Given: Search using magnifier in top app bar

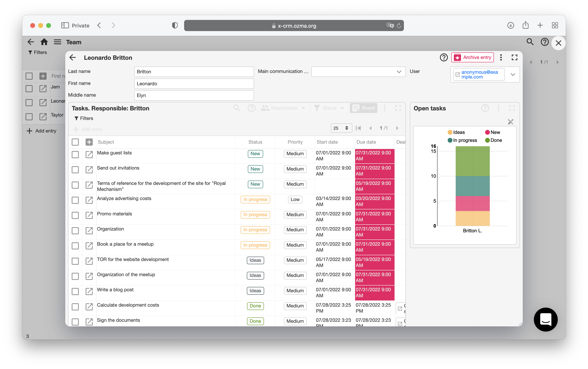Looking at the screenshot, I should (x=530, y=42).
